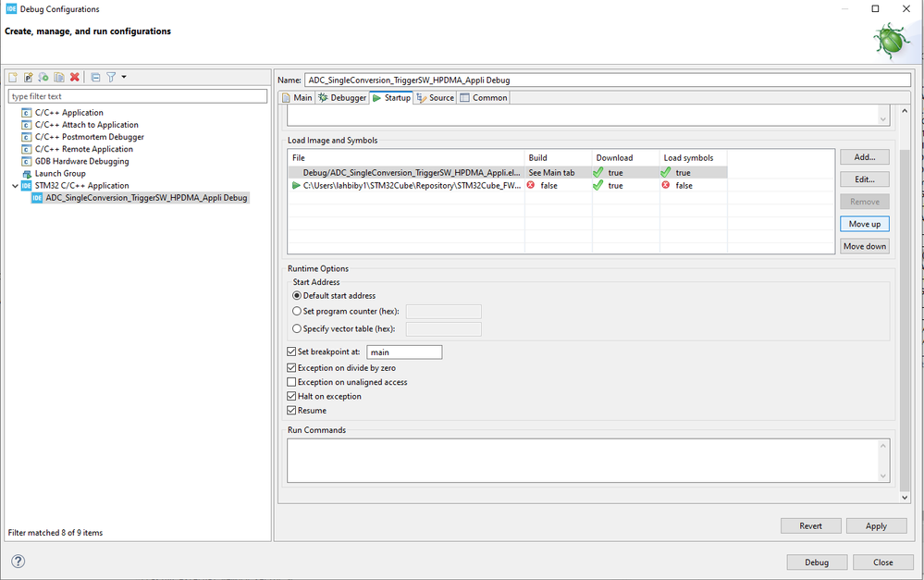Click the Help question mark icon
This screenshot has height=580, width=924.
(x=18, y=561)
